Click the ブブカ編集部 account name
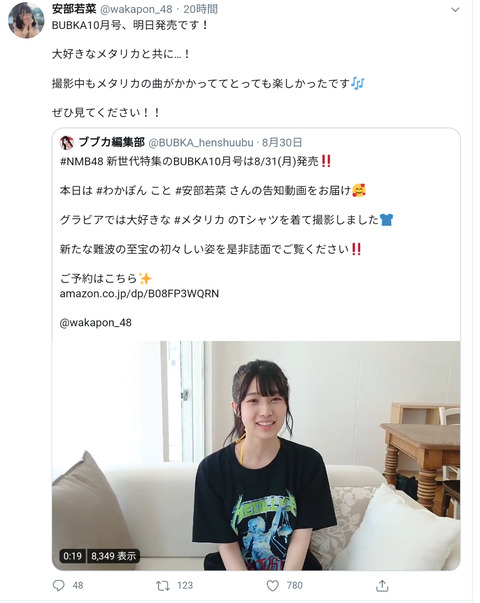 point(112,142)
